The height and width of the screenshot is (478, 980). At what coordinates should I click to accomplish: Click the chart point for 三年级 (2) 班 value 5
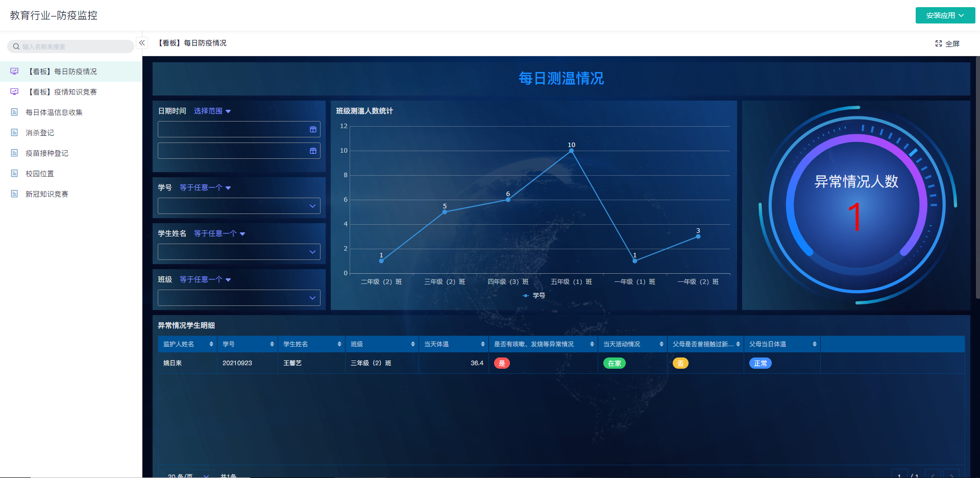445,212
